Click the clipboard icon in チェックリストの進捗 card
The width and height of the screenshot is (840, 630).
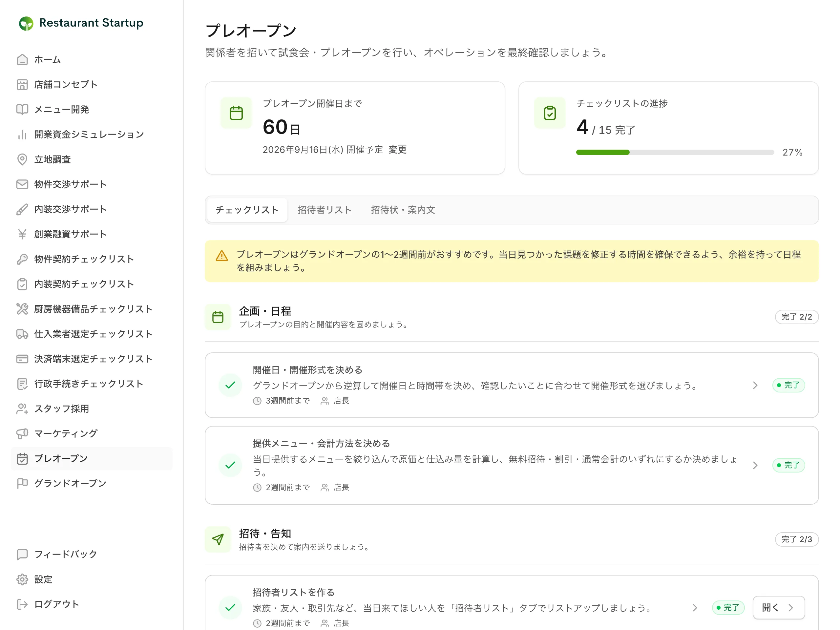click(550, 113)
